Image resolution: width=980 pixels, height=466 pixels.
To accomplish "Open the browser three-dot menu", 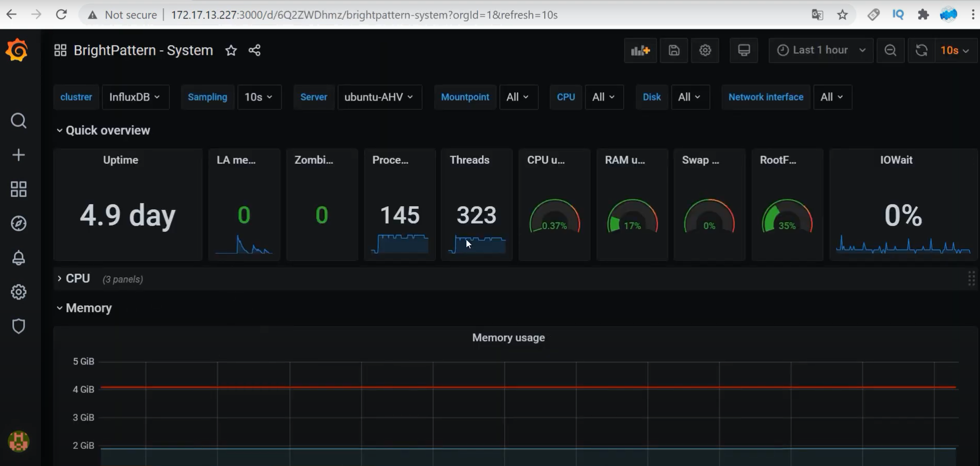I will tap(973, 15).
